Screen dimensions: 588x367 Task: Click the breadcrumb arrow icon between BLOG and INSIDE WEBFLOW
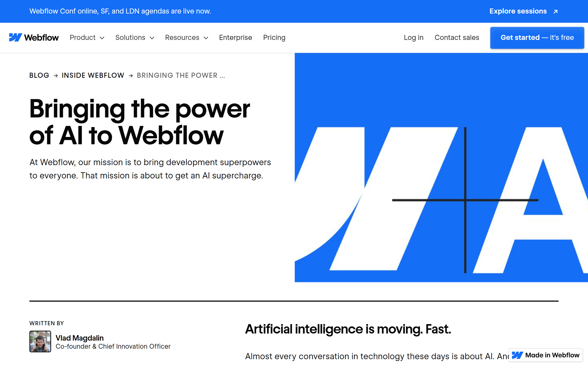coord(55,76)
